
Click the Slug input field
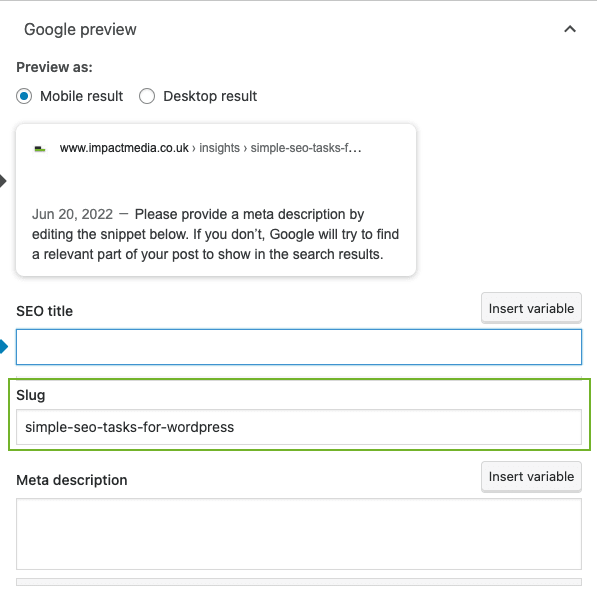coord(299,427)
